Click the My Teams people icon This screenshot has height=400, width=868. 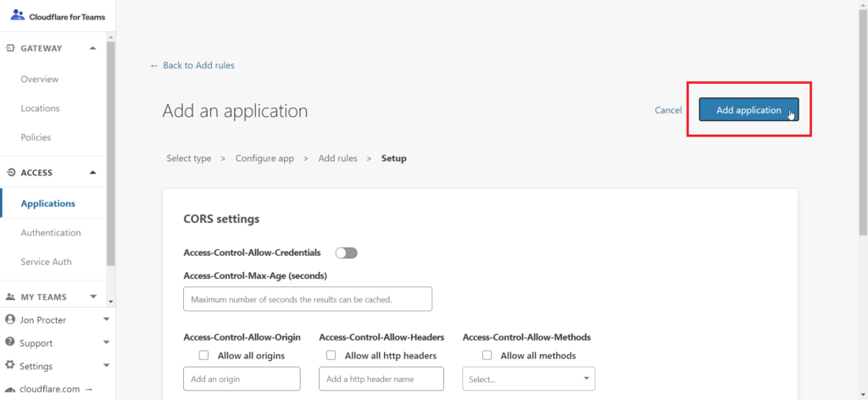(x=10, y=297)
